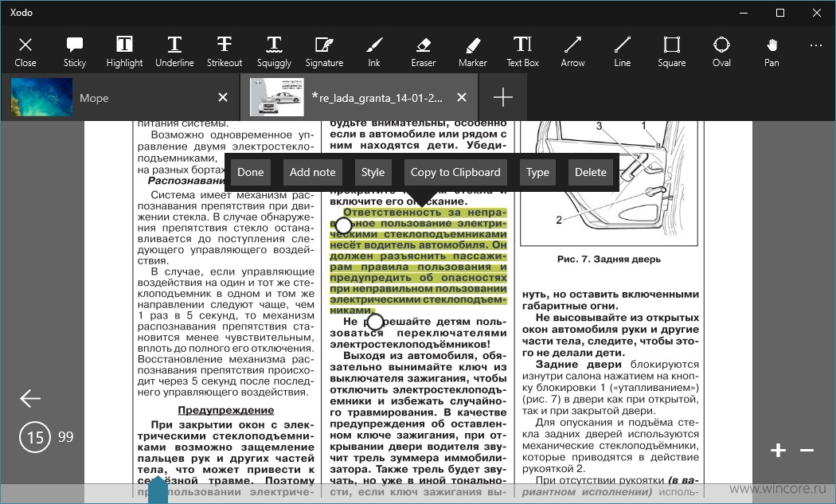Image resolution: width=836 pixels, height=504 pixels.
Task: Zoom out with the minus button
Action: (x=807, y=450)
